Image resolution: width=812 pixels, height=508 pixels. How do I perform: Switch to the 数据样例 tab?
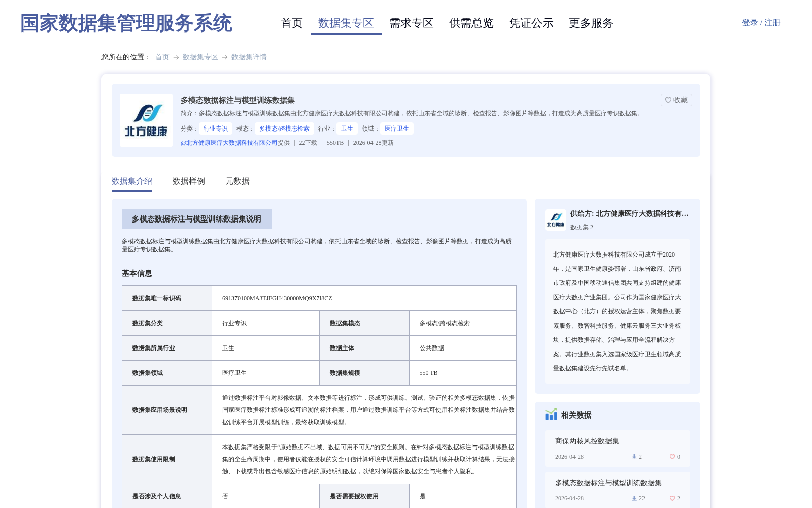pyautogui.click(x=189, y=181)
